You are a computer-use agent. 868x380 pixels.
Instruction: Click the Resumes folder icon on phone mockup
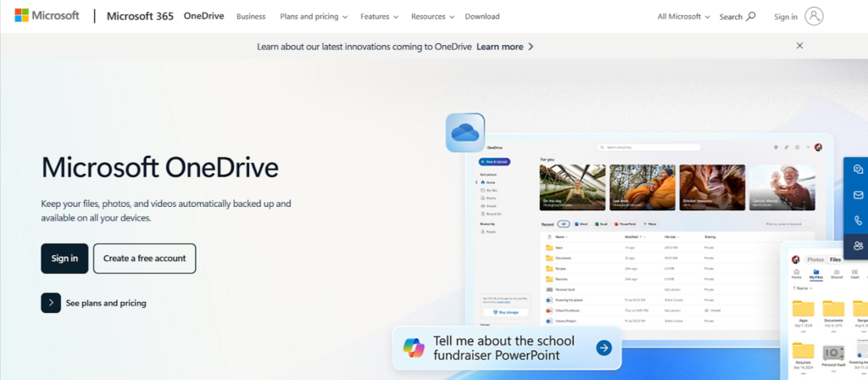[804, 352]
